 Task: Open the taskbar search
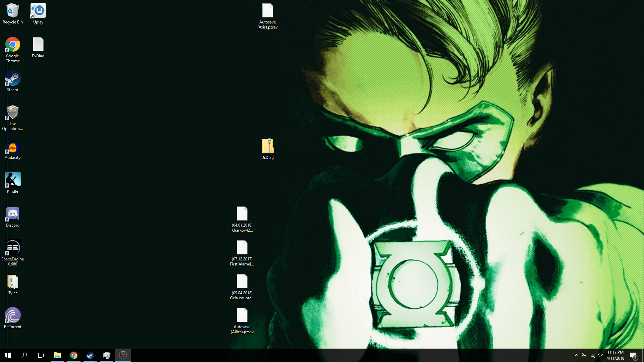click(24, 355)
